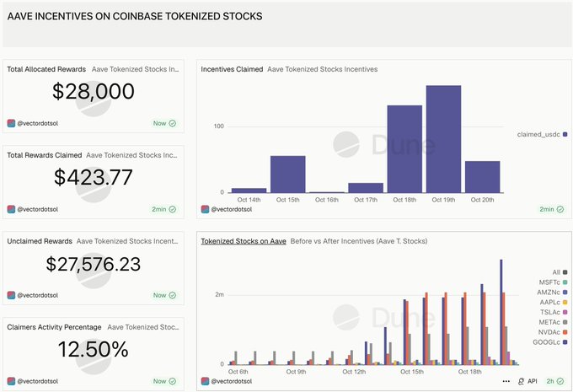
Task: Click the dashboard title AAVE INCENTIVES ON COINBASE TOKENIZED STOCKS
Action: click(135, 17)
